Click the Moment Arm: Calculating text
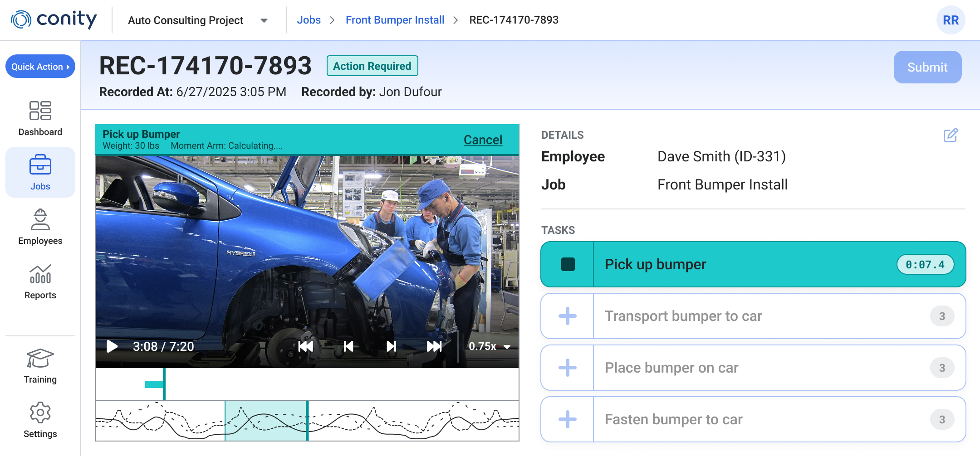 tap(226, 146)
